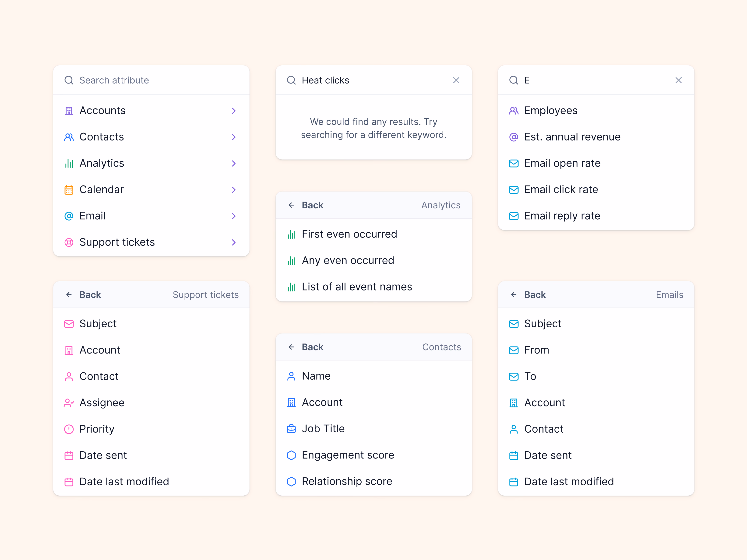The image size is (747, 560).
Task: Click the hexagon icon for Relationship score
Action: pos(291,482)
